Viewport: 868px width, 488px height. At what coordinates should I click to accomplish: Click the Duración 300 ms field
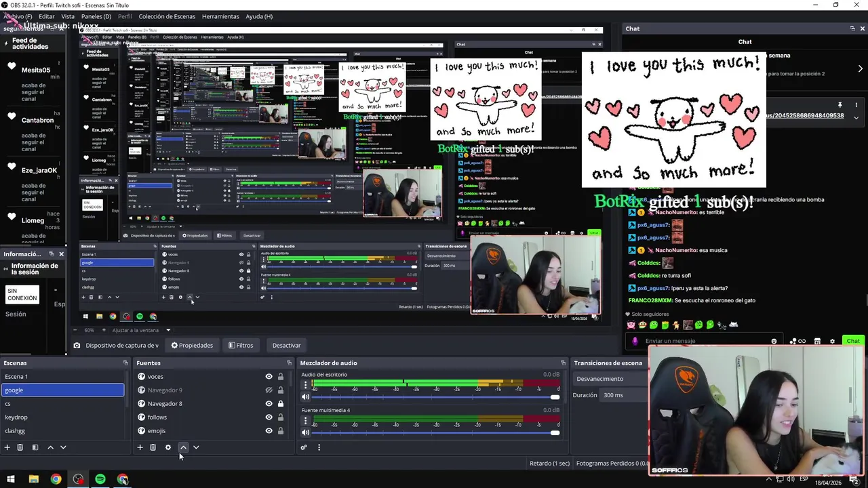[624, 395]
